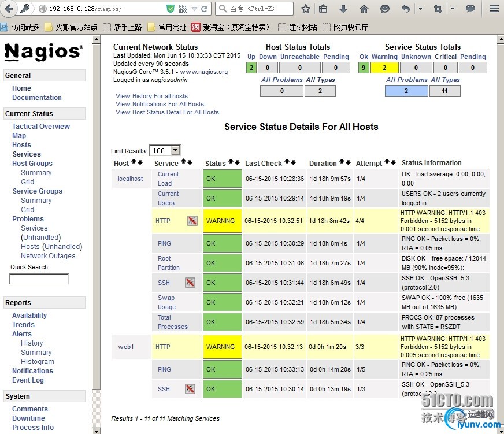Click notifications disabled icon in localhost HTTP row
This screenshot has height=434, width=504.
tap(192, 221)
